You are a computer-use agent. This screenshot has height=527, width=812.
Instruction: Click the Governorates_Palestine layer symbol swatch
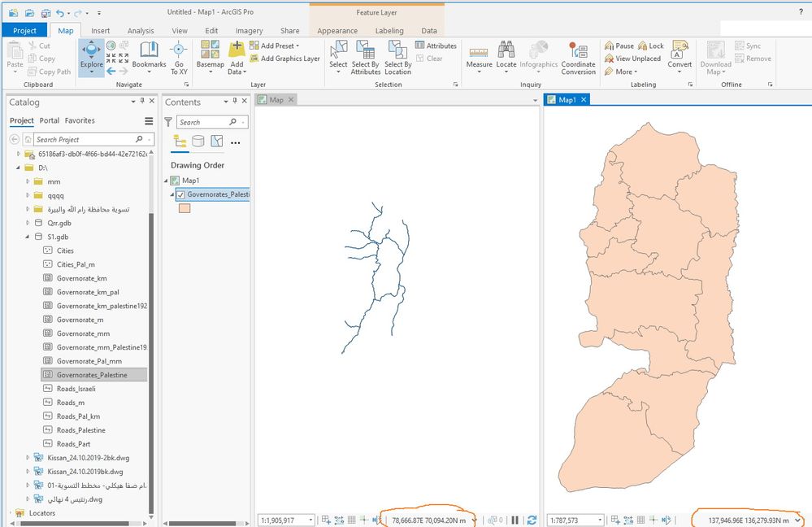[185, 208]
